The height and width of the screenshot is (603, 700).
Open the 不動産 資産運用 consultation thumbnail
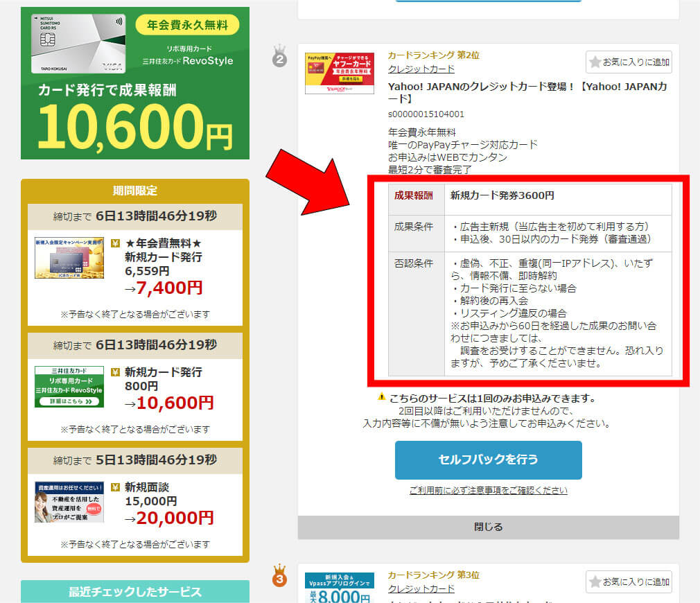tap(69, 502)
